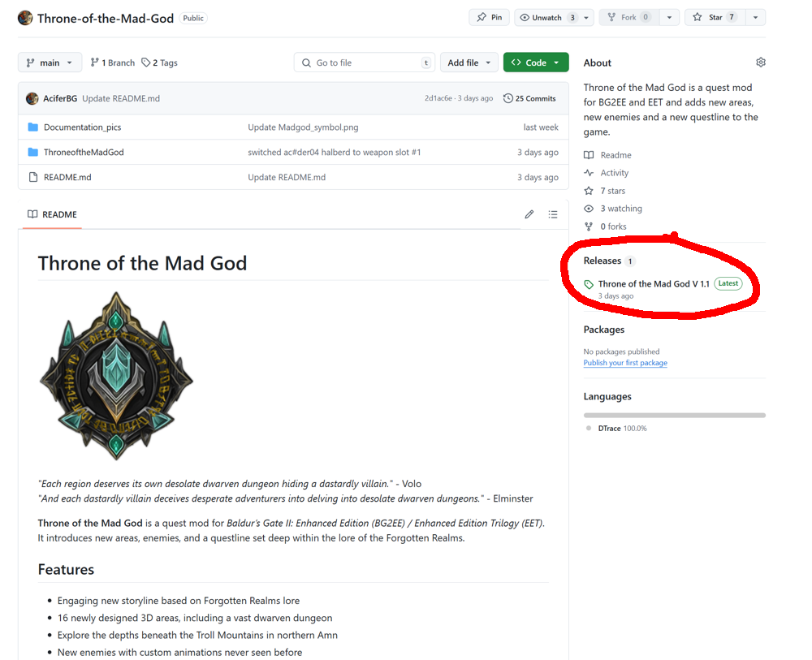
Task: Expand the main branch dropdown
Action: pos(50,63)
